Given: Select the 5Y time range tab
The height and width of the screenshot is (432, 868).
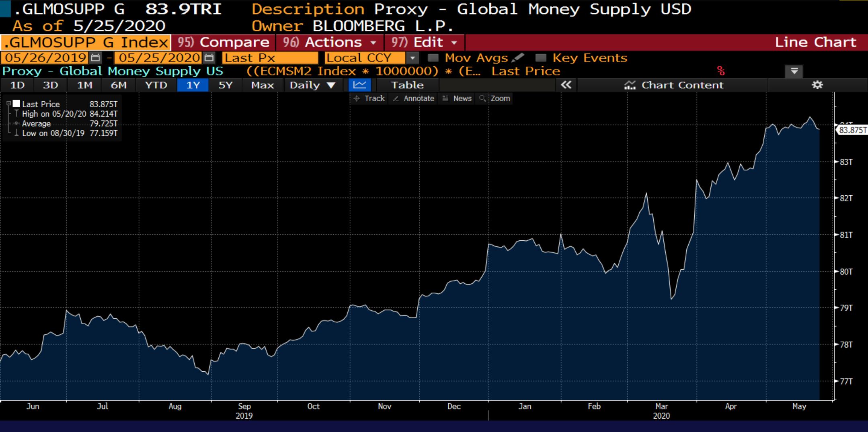Looking at the screenshot, I should (226, 85).
